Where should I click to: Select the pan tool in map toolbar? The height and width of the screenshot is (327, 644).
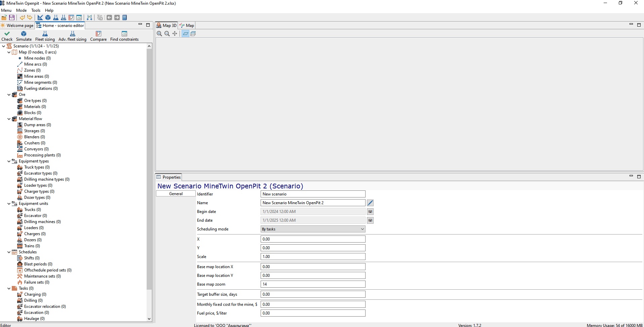pyautogui.click(x=175, y=34)
